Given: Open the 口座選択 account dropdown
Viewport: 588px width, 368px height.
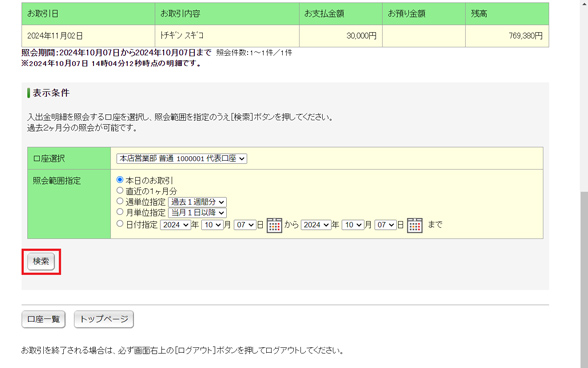Looking at the screenshot, I should (182, 159).
